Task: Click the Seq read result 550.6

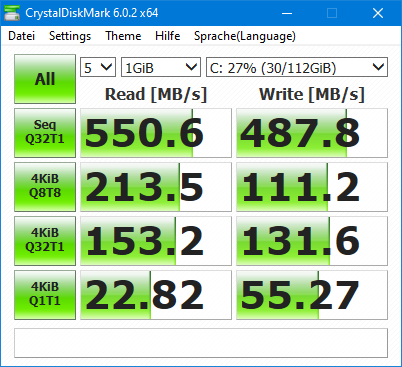Action: click(x=156, y=133)
